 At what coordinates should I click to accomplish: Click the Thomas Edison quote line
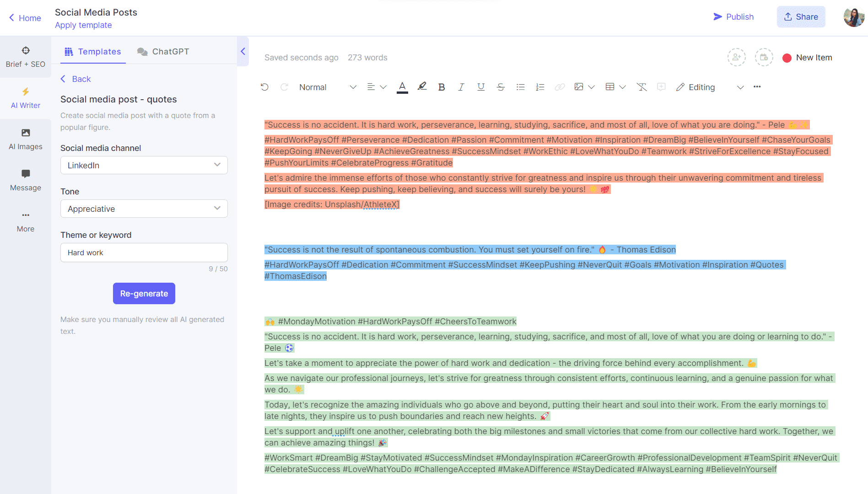[470, 250]
